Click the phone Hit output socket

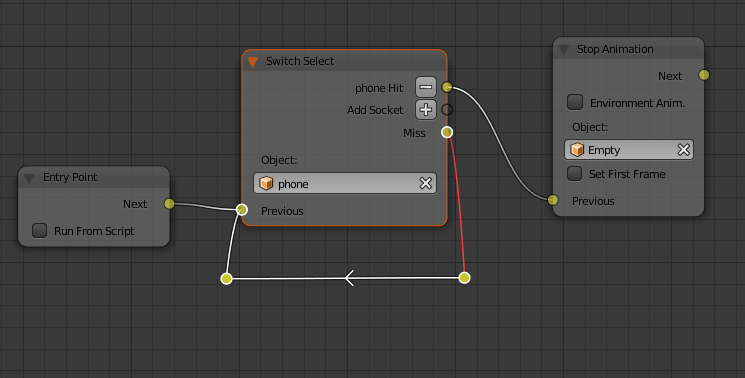click(447, 87)
